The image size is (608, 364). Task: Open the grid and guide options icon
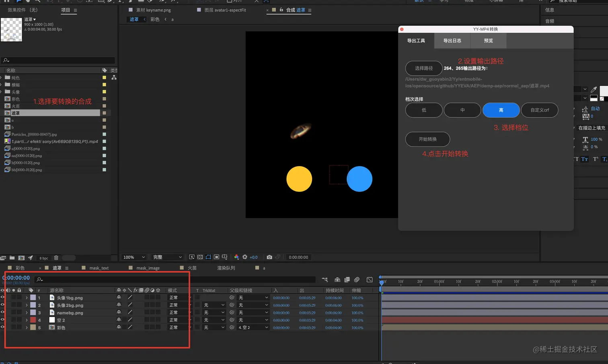[x=224, y=257]
